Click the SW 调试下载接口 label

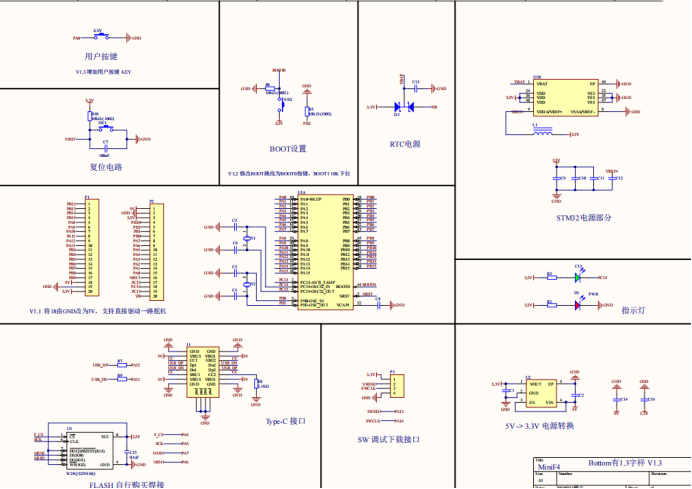click(x=389, y=440)
